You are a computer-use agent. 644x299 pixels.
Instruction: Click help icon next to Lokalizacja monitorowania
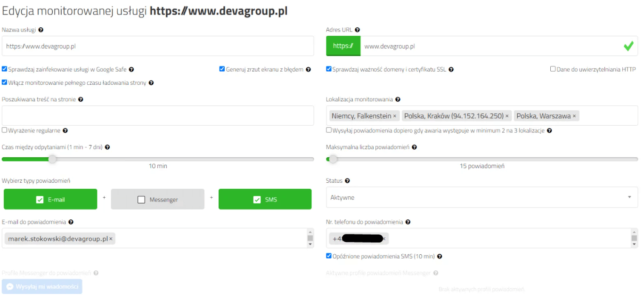(x=398, y=99)
